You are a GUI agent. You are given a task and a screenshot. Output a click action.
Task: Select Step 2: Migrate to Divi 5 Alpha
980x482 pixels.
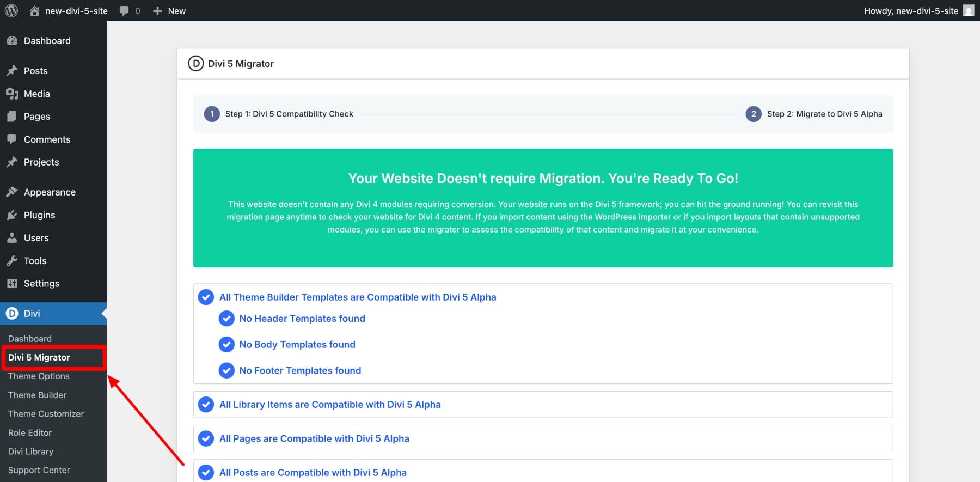[825, 114]
